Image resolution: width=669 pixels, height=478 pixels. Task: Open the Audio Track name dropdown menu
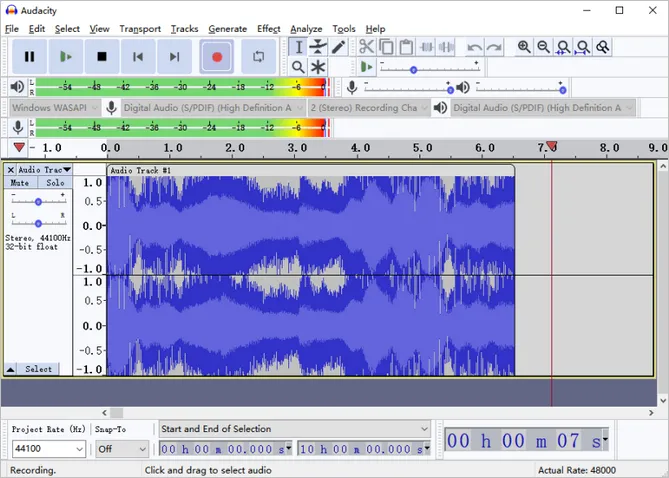[44, 170]
